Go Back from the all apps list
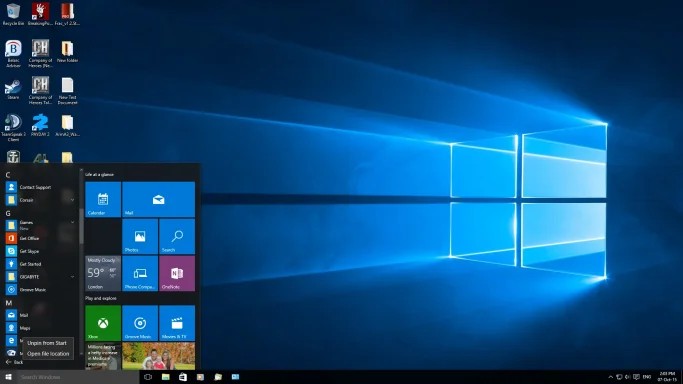 click(x=14, y=362)
